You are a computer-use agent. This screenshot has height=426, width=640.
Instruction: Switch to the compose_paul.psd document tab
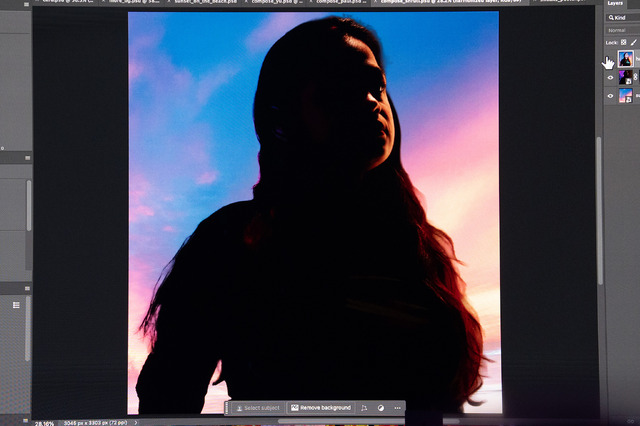point(341,2)
